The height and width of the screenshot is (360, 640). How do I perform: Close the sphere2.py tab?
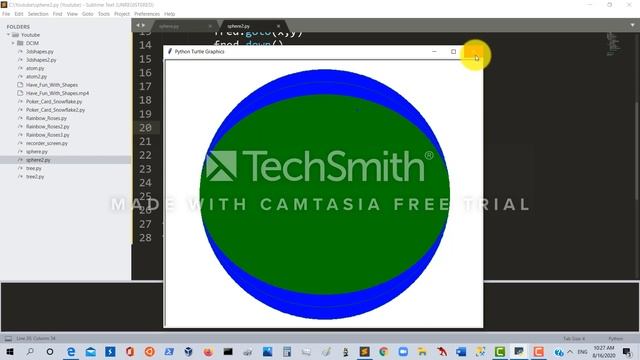[x=278, y=26]
